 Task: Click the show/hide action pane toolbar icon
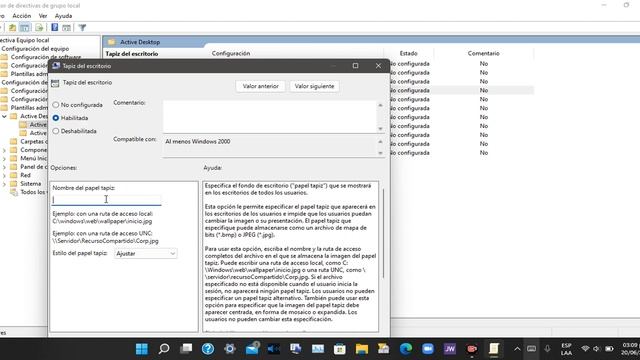coord(67,28)
